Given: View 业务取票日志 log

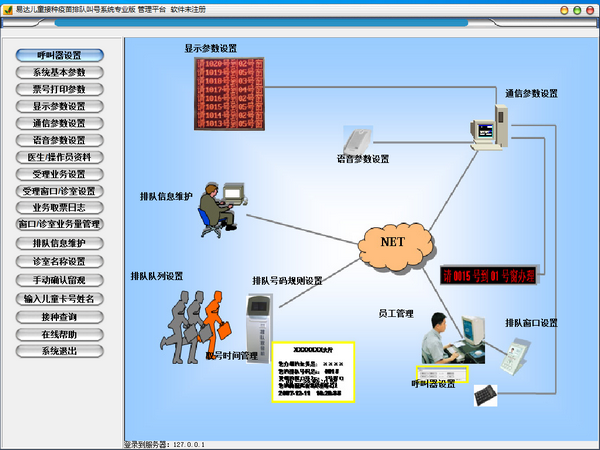Looking at the screenshot, I should (x=61, y=207).
